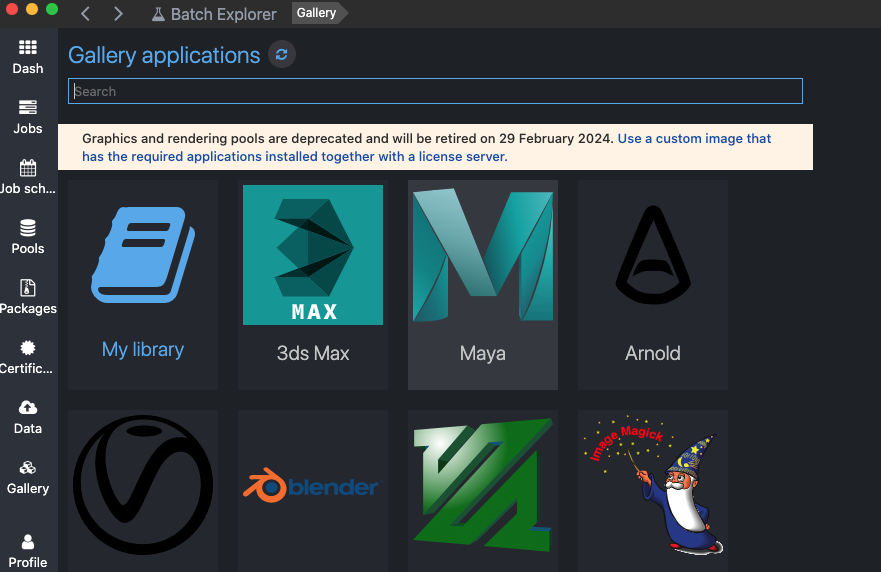Click the Arnold label text
The height and width of the screenshot is (572, 881).
pos(653,353)
